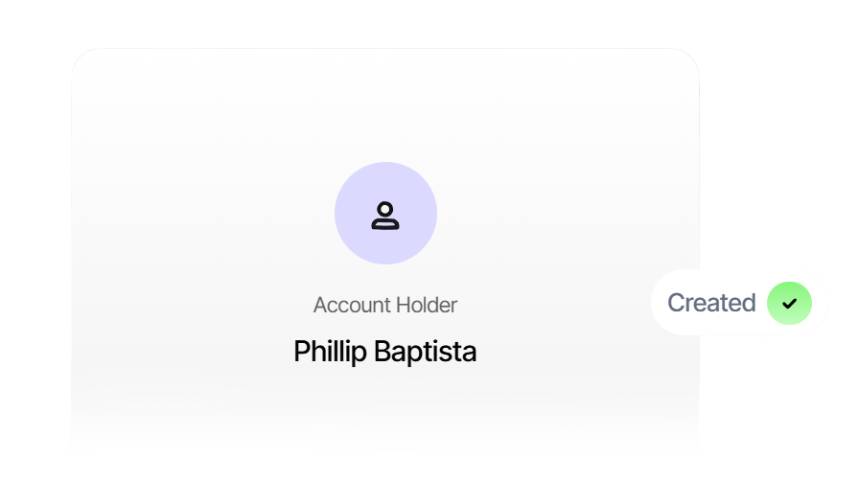Screen dimensions: 859x504
Task: Click the word "Account" under the avatar
Action: (x=351, y=305)
